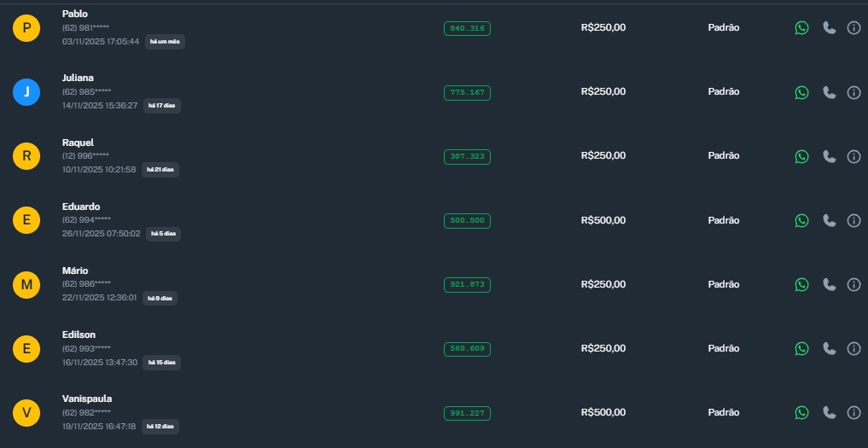Call Mário using the phone icon
The height and width of the screenshot is (448, 868).
(x=829, y=284)
